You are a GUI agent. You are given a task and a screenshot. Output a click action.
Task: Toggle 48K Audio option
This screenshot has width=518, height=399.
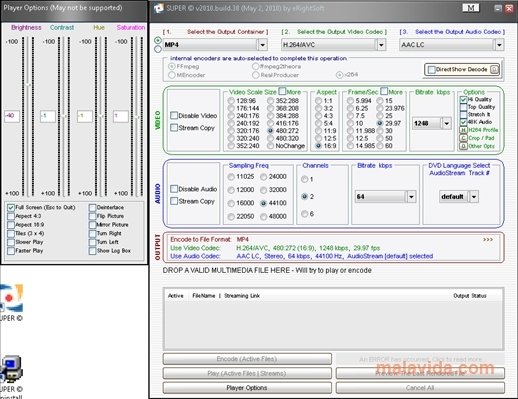click(x=463, y=122)
